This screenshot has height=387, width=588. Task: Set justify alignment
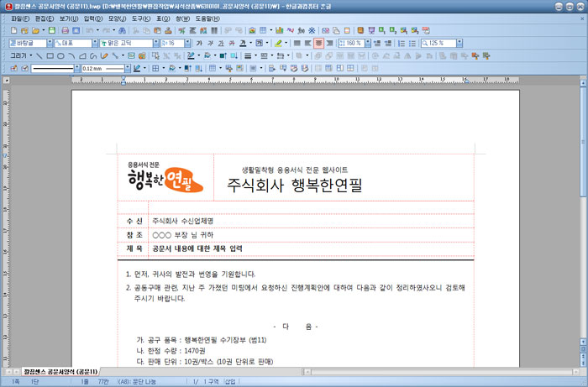297,43
